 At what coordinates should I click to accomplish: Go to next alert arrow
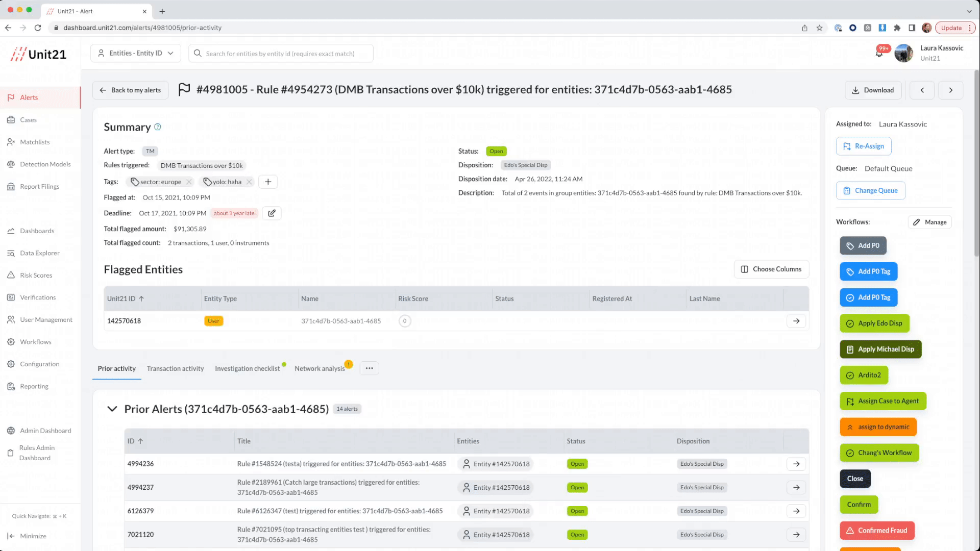pos(950,90)
